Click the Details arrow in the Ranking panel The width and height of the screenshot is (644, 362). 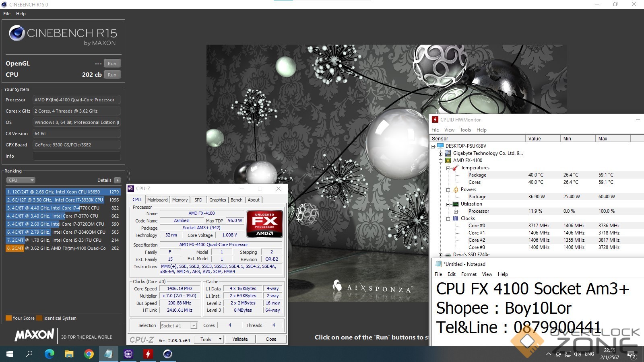click(117, 180)
